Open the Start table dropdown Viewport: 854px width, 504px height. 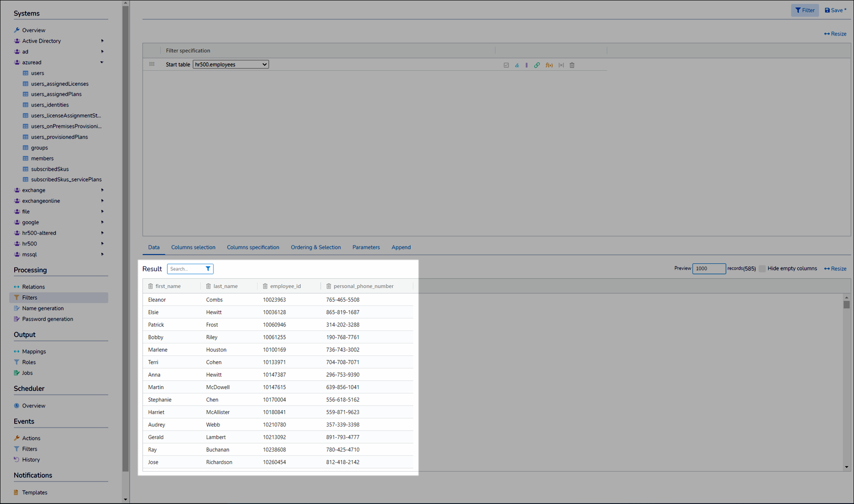coord(230,65)
